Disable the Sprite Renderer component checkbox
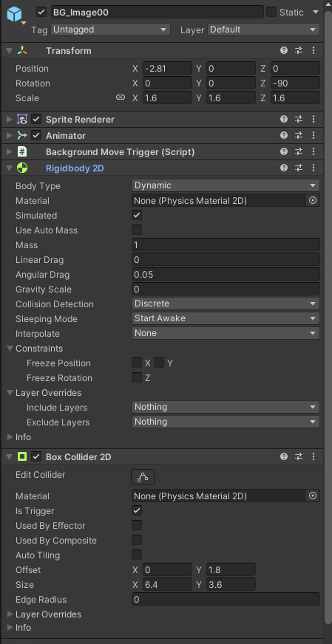Image resolution: width=332 pixels, height=644 pixels. point(36,119)
